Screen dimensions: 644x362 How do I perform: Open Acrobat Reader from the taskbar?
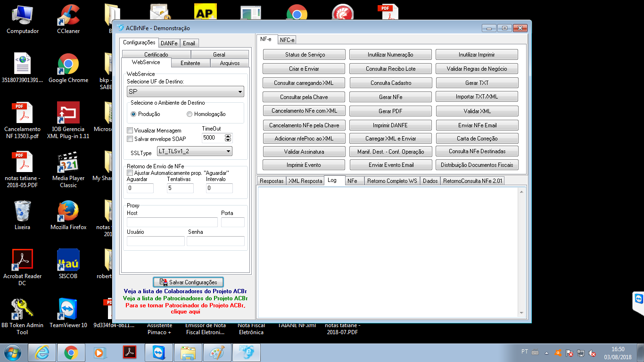(130, 352)
